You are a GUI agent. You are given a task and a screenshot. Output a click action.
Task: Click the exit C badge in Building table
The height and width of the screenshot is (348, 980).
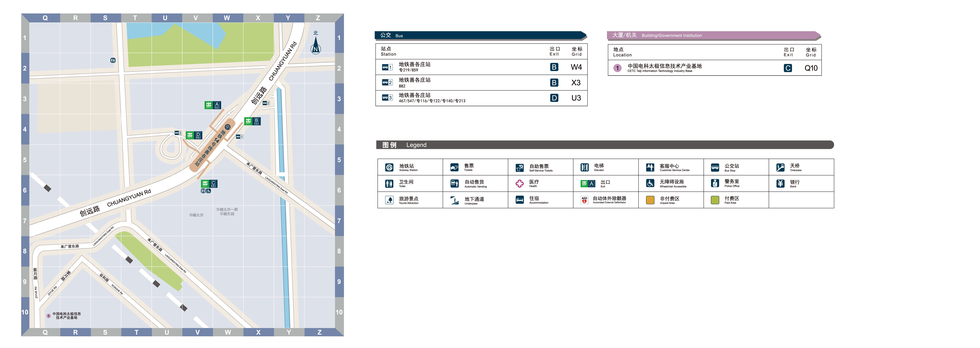[788, 68]
